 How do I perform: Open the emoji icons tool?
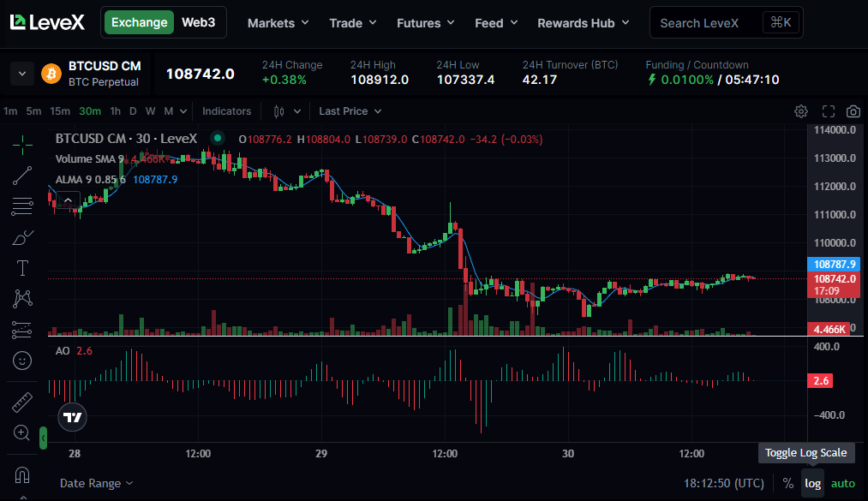(22, 361)
